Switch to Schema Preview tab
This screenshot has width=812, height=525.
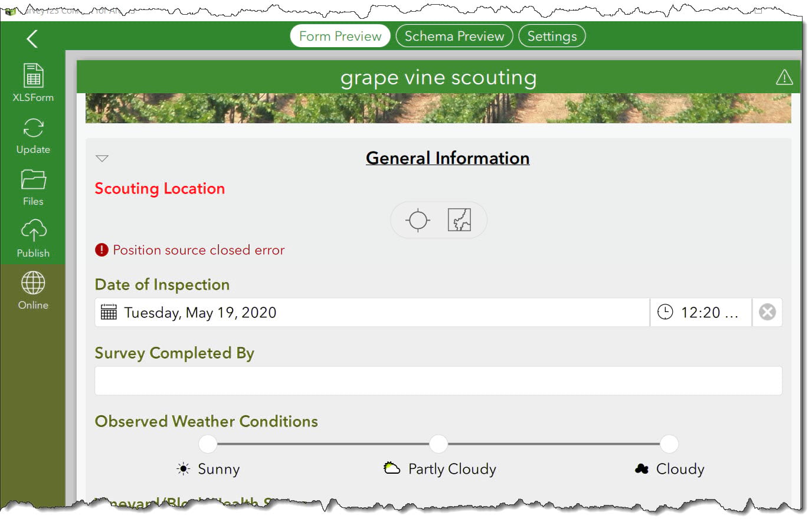click(454, 36)
